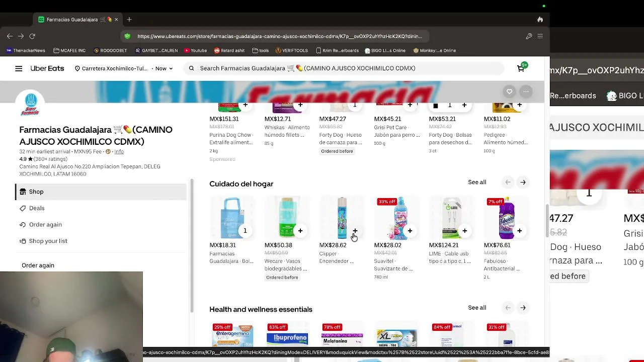Screen dimensions: 644x362
Task: Open the store Info link
Action: point(119,151)
